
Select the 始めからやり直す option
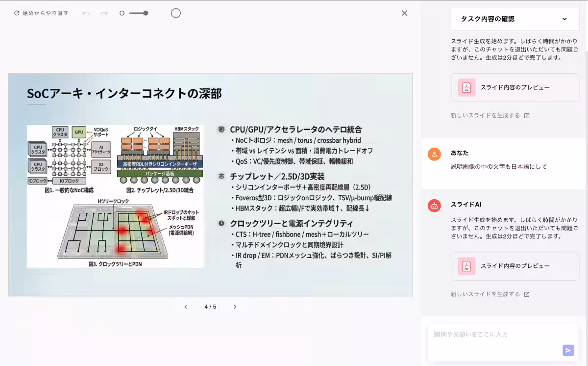coord(42,13)
